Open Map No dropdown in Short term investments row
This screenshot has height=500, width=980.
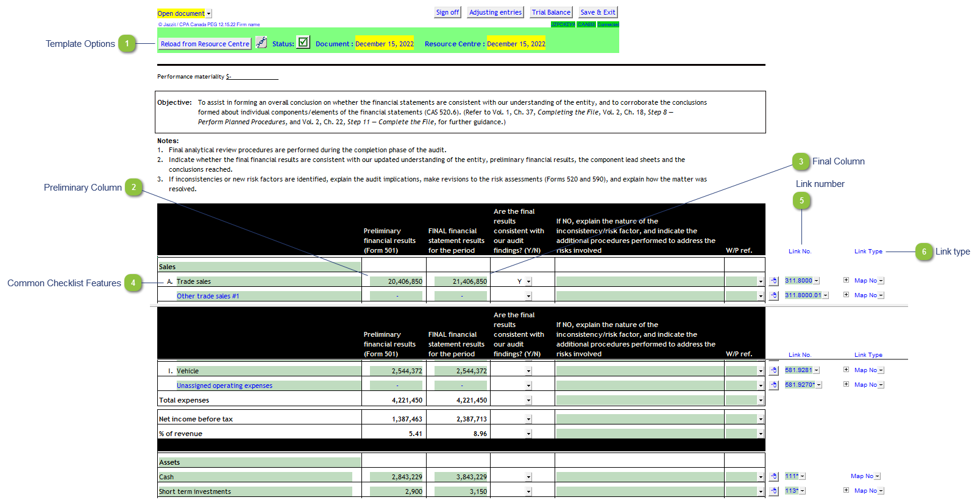881,491
